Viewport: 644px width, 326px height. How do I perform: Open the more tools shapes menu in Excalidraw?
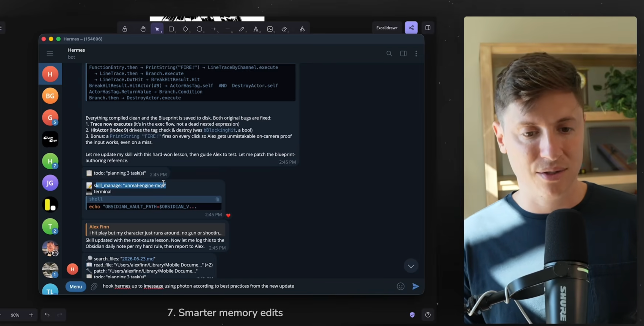click(x=302, y=29)
